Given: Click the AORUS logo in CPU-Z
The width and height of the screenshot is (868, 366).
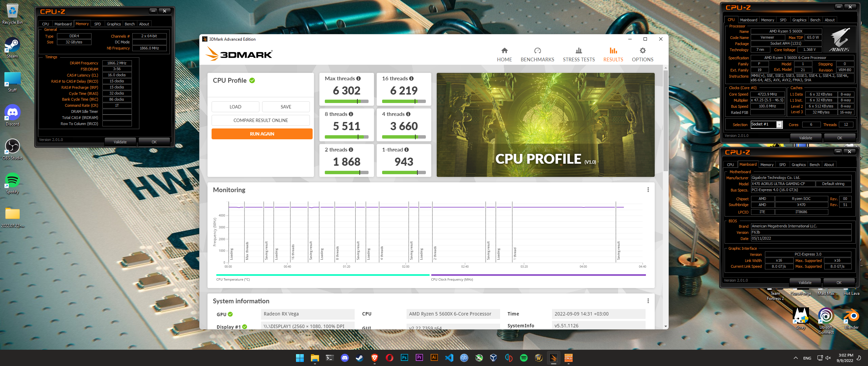Looking at the screenshot, I should tap(839, 39).
